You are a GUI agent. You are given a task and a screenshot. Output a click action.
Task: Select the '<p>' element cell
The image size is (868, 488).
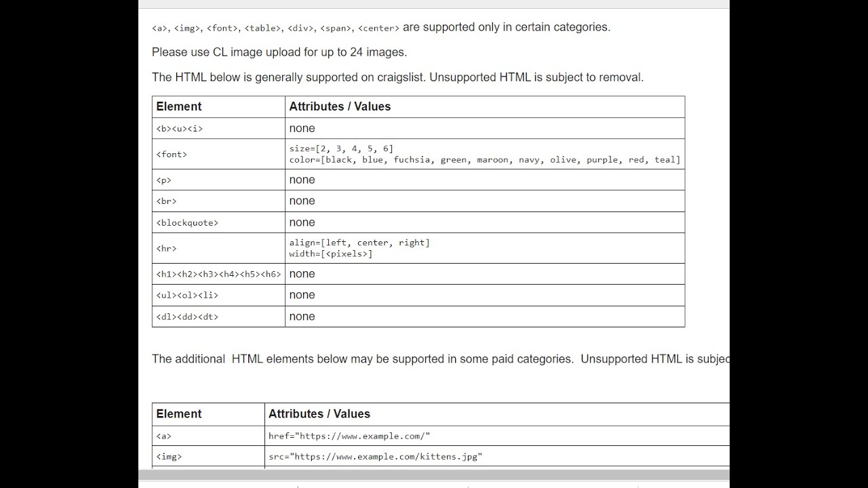pyautogui.click(x=218, y=180)
